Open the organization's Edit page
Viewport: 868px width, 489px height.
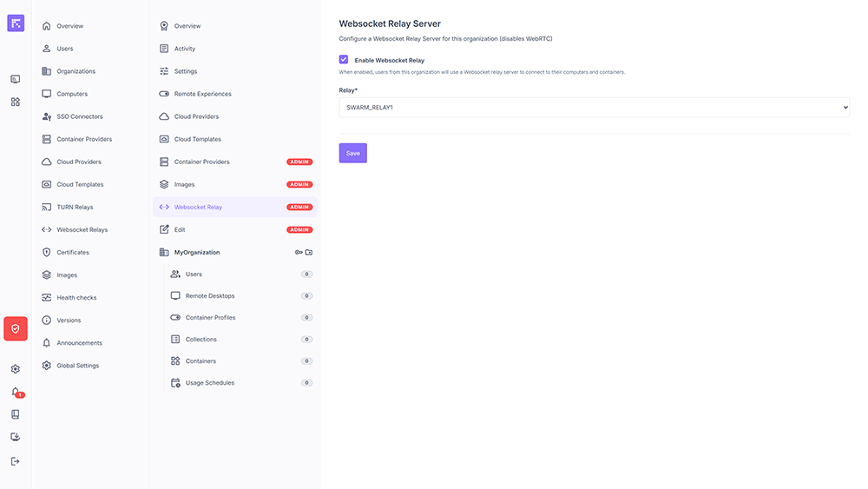(x=180, y=230)
